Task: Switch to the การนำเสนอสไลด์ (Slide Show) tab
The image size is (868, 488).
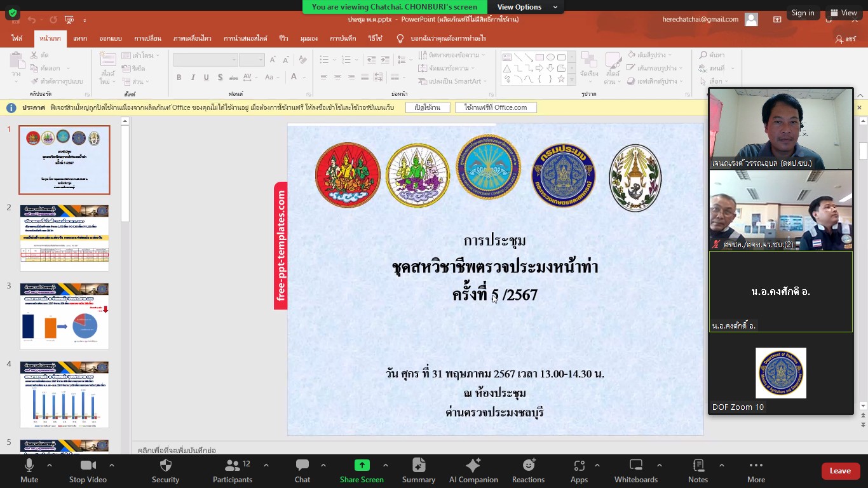Action: point(247,39)
